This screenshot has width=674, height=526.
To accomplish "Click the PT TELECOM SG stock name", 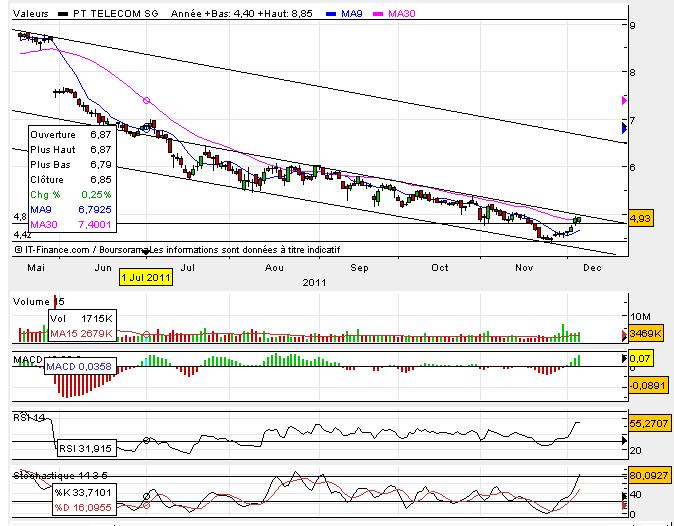I will [116, 14].
